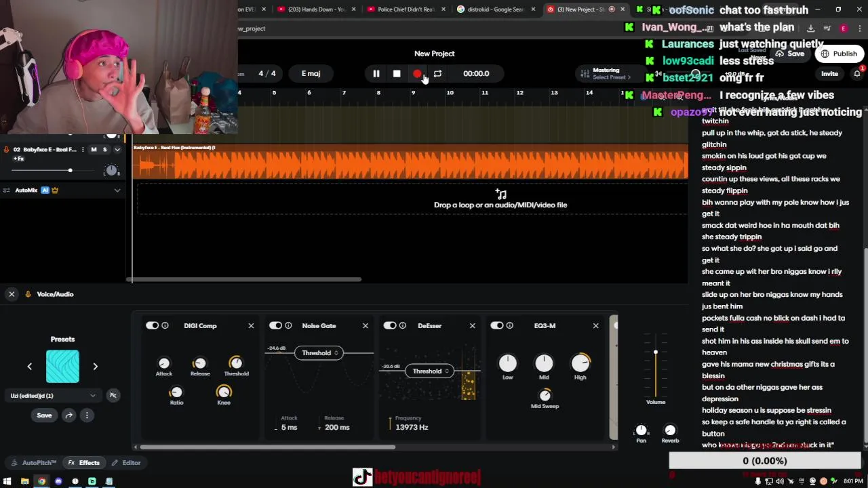The width and height of the screenshot is (868, 488).
Task: Go to the previous preset
Action: 29,366
